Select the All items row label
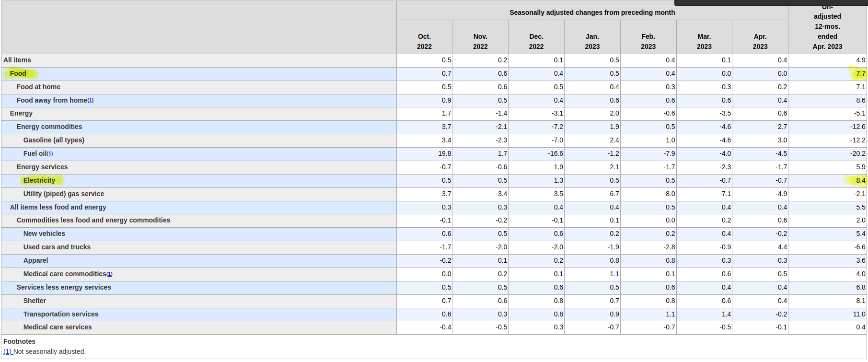Screen dimensions: 868x362 coord(17,60)
